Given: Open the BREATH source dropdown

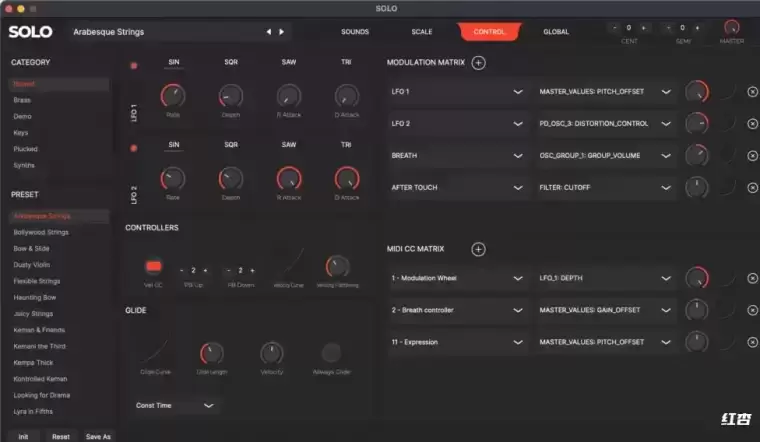Looking at the screenshot, I should click(x=457, y=156).
